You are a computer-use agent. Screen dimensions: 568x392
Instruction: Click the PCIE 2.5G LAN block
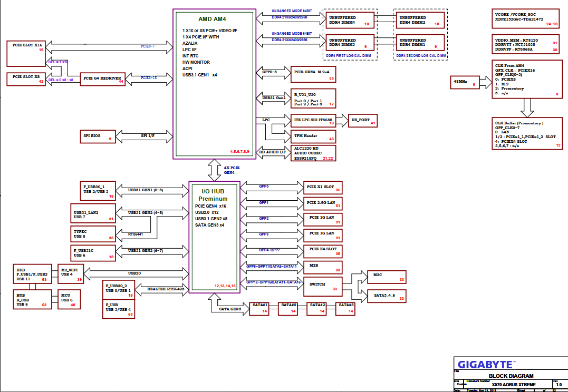323,204
